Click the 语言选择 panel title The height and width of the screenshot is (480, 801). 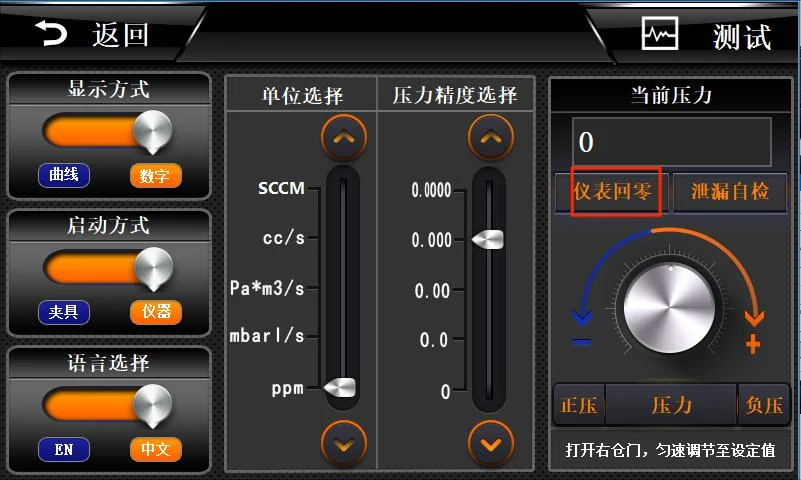point(108,363)
